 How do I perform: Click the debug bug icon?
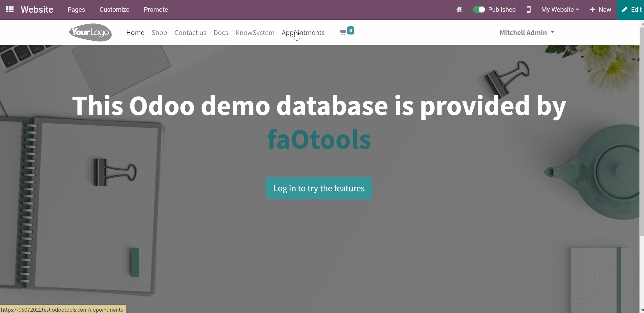point(459,9)
